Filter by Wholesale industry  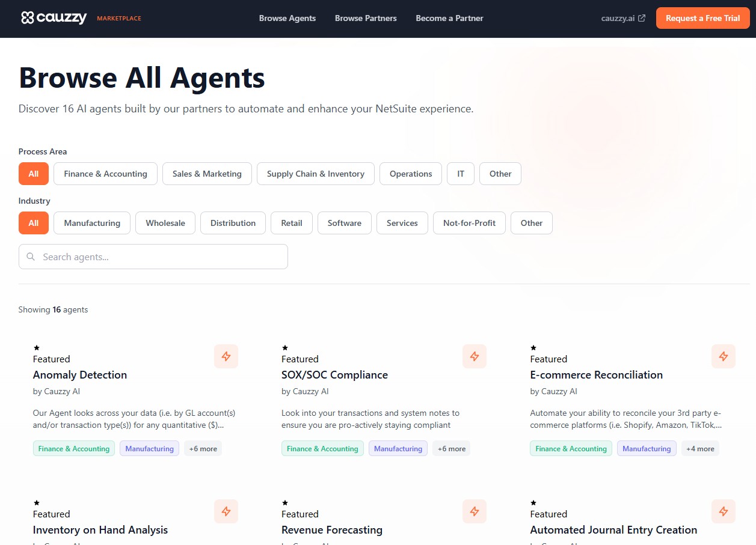point(165,223)
